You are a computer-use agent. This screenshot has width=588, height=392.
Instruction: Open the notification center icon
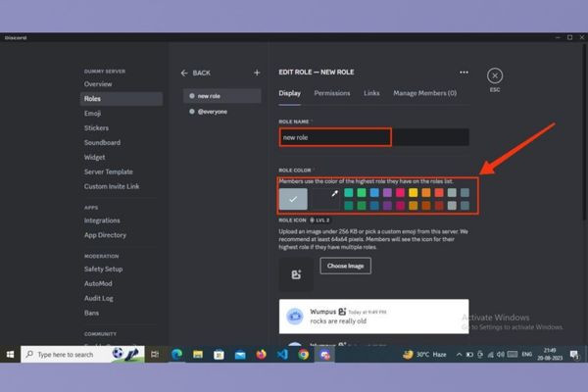(x=574, y=354)
